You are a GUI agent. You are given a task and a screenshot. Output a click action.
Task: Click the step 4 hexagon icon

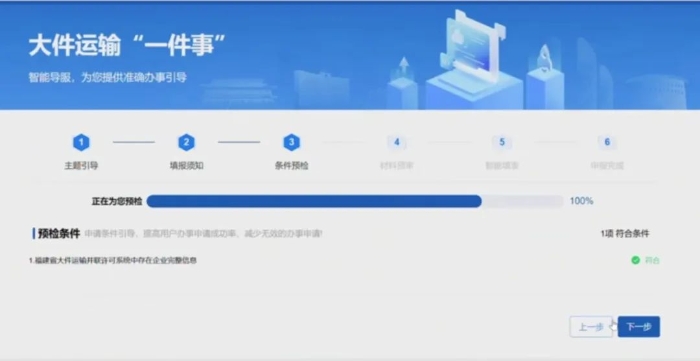[x=396, y=142]
